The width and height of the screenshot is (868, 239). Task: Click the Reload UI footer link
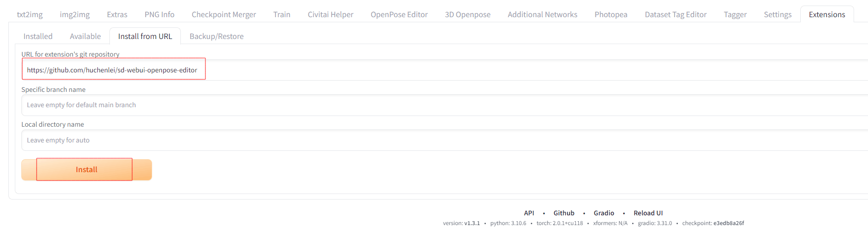pos(648,213)
